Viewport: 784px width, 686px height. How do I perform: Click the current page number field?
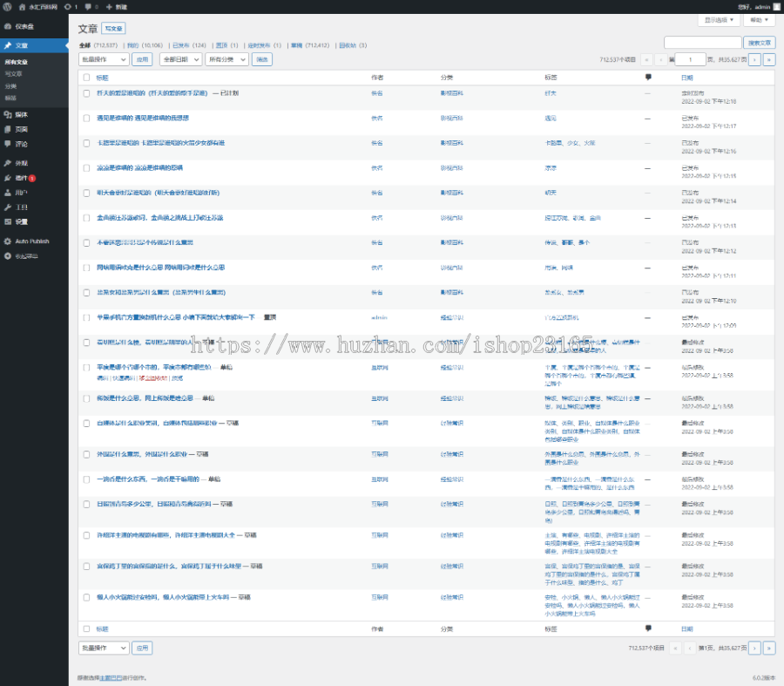click(691, 59)
